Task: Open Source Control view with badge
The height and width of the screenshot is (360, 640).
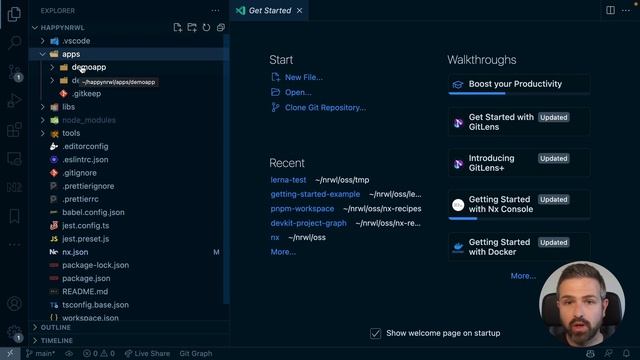Action: tap(14, 72)
